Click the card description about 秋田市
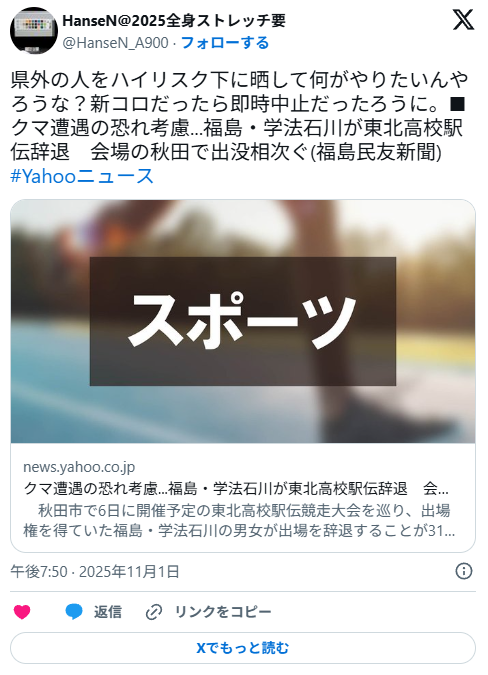The height and width of the screenshot is (675, 488). [x=239, y=520]
